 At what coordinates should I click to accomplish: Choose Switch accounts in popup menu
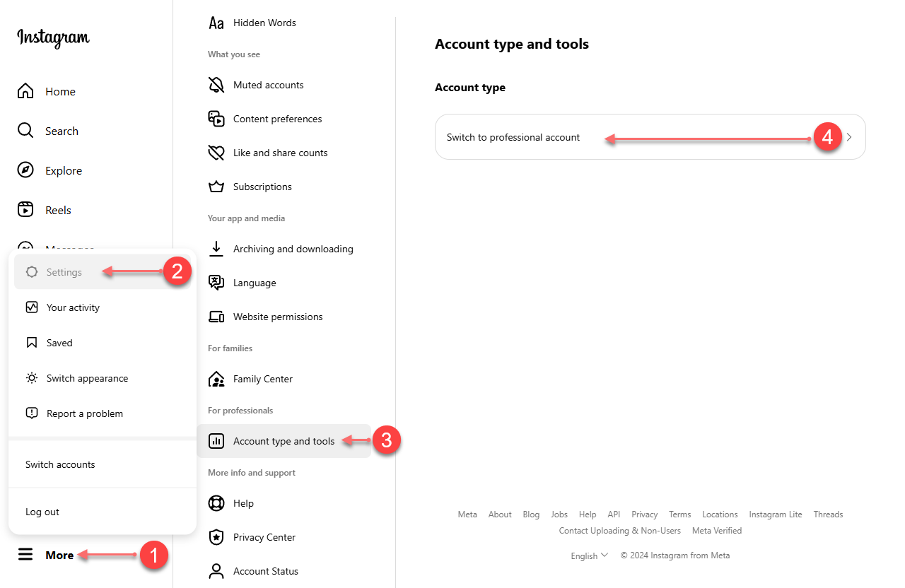click(103, 464)
